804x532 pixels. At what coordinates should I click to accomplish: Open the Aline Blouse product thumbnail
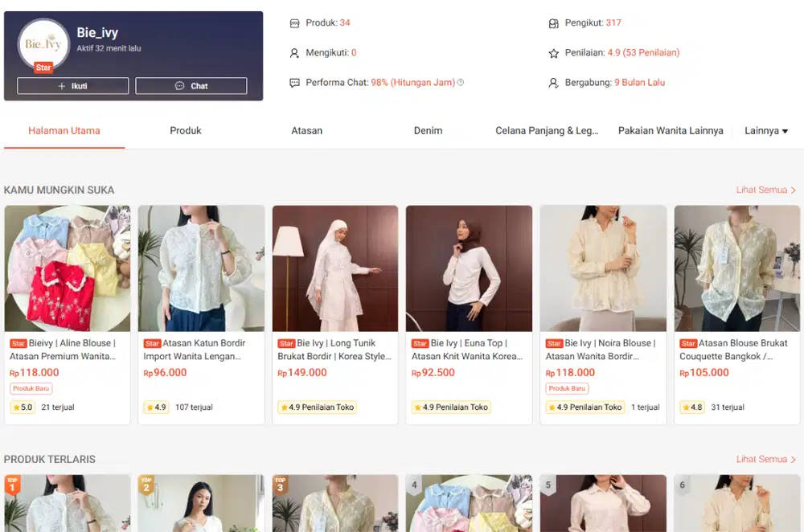click(x=68, y=268)
